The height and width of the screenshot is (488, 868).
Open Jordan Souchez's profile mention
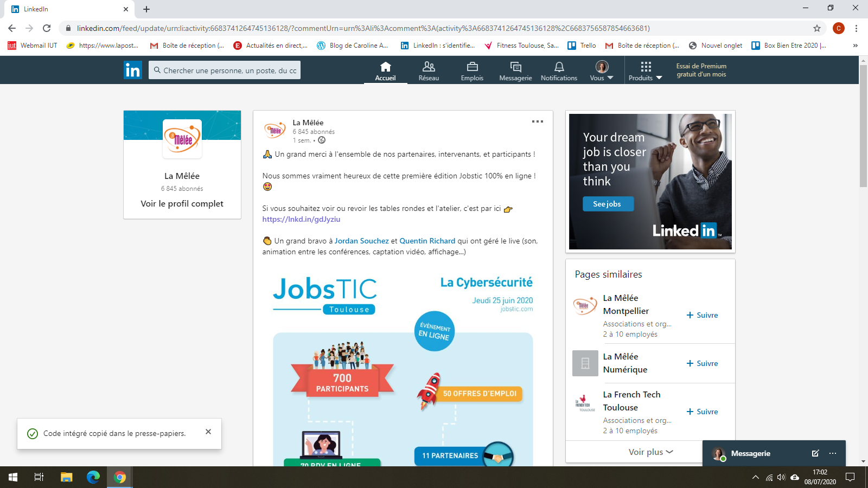361,241
